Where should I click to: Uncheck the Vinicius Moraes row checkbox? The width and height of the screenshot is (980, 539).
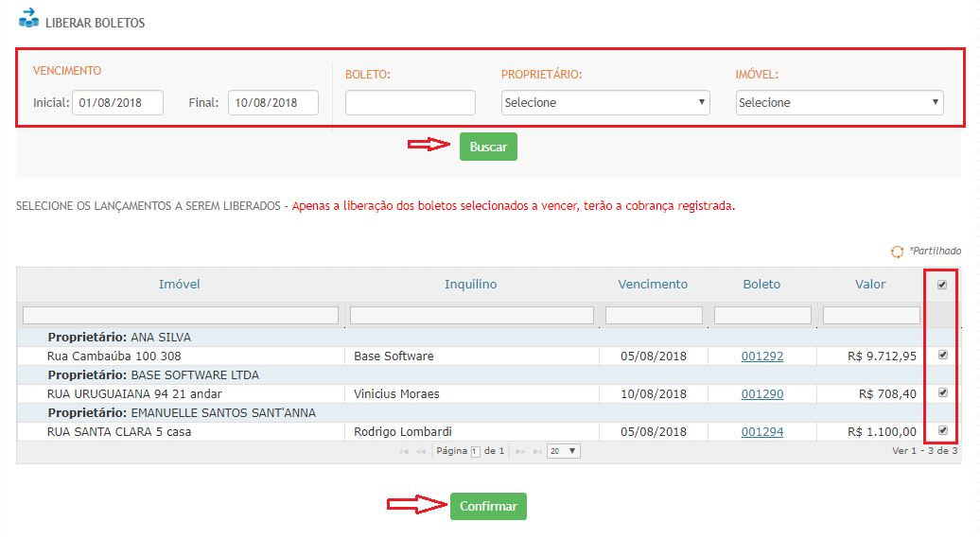click(942, 393)
